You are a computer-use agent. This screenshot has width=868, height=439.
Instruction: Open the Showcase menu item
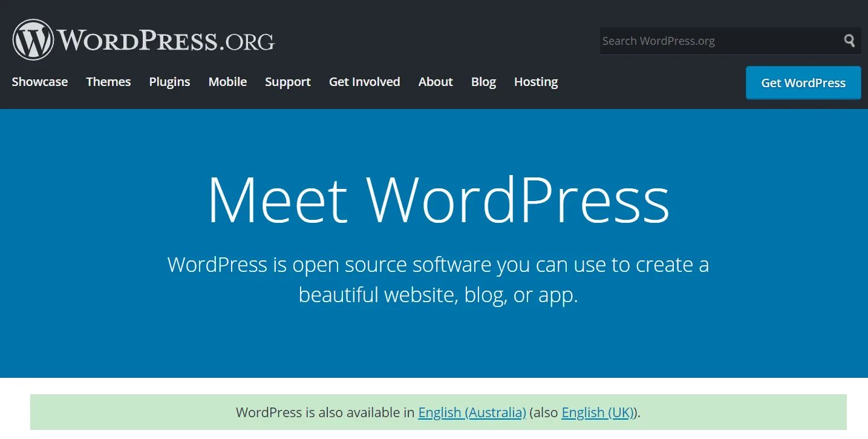point(40,82)
